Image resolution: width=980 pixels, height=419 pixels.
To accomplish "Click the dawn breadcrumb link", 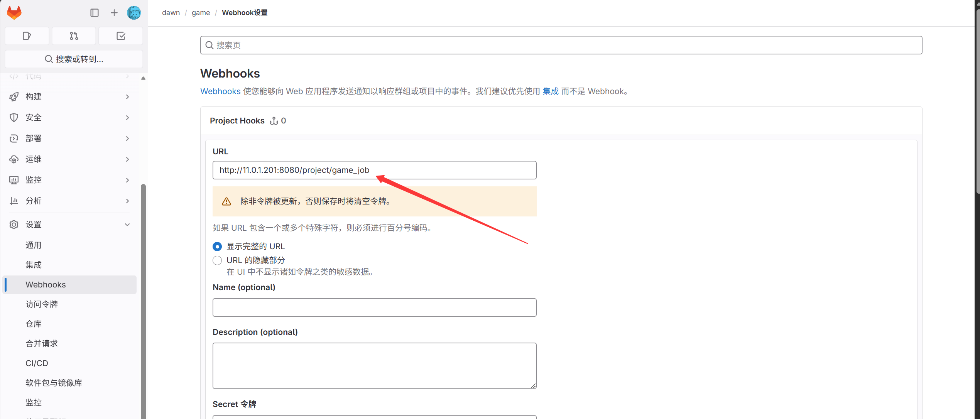I will (x=171, y=13).
